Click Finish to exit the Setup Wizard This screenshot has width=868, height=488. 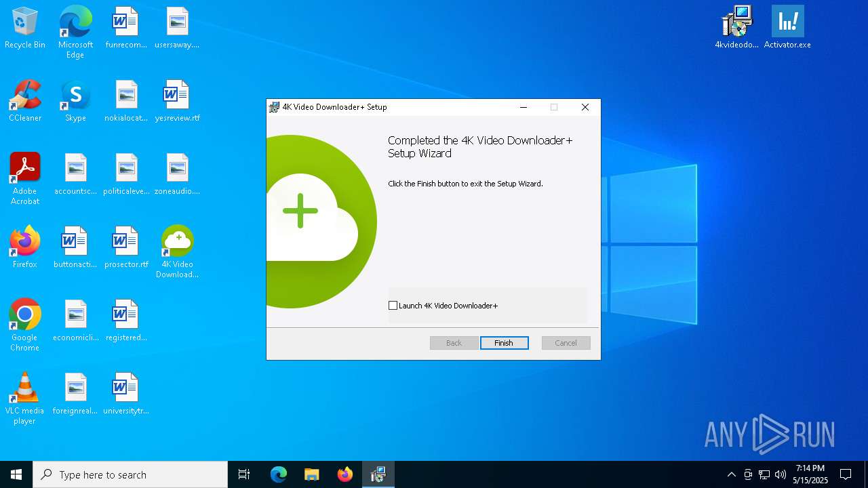pos(504,343)
